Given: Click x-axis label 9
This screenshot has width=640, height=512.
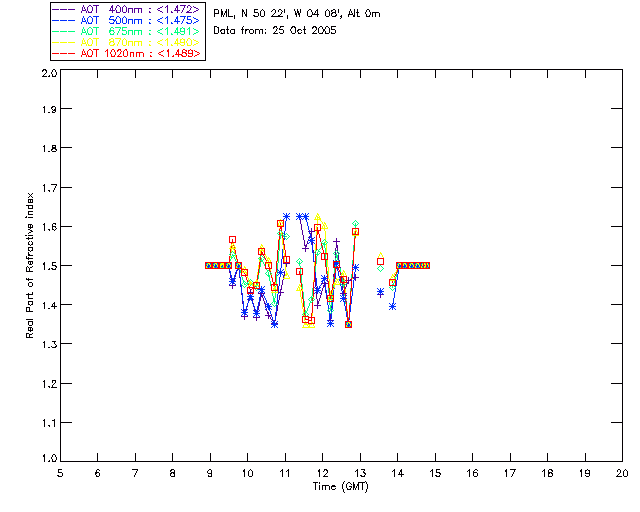Looking at the screenshot, I should pos(210,473).
